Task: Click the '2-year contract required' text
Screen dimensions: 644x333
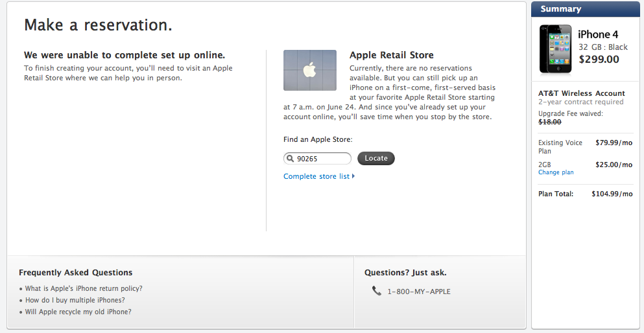Action: [580, 102]
